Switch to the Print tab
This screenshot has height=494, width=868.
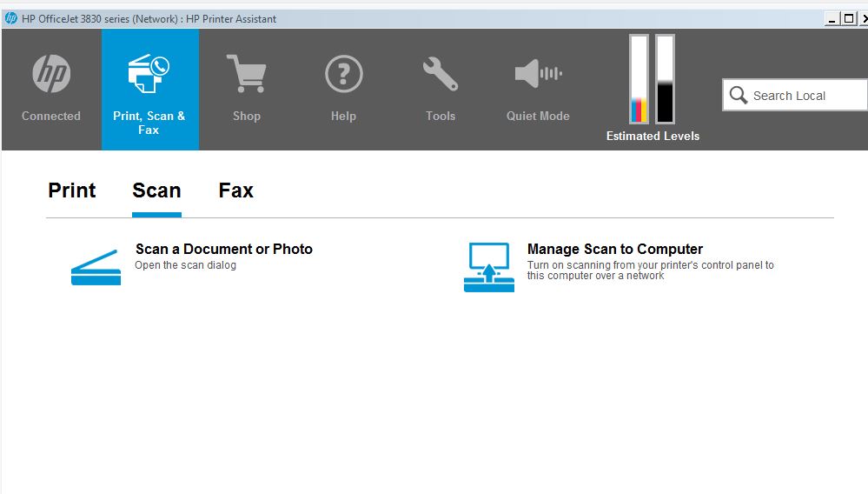click(72, 190)
